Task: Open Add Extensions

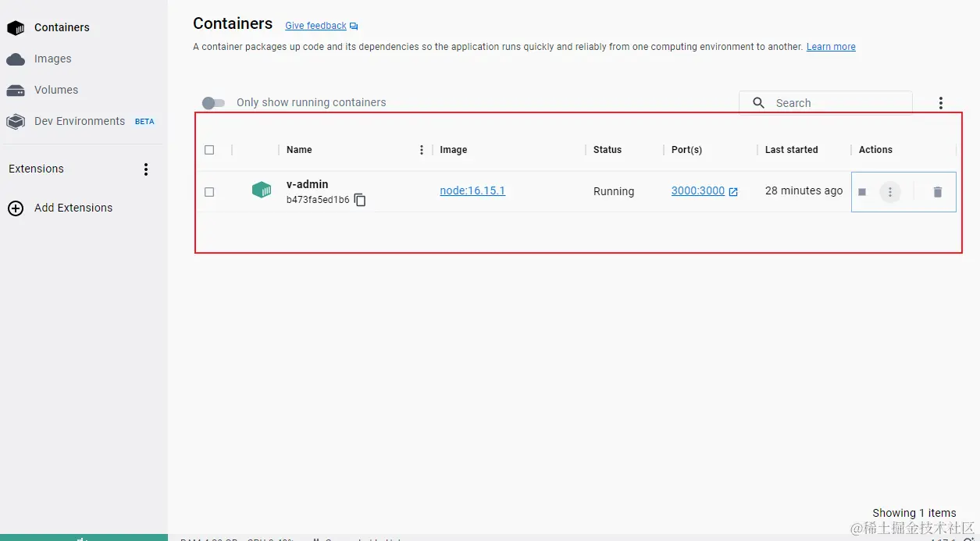Action: pos(73,208)
